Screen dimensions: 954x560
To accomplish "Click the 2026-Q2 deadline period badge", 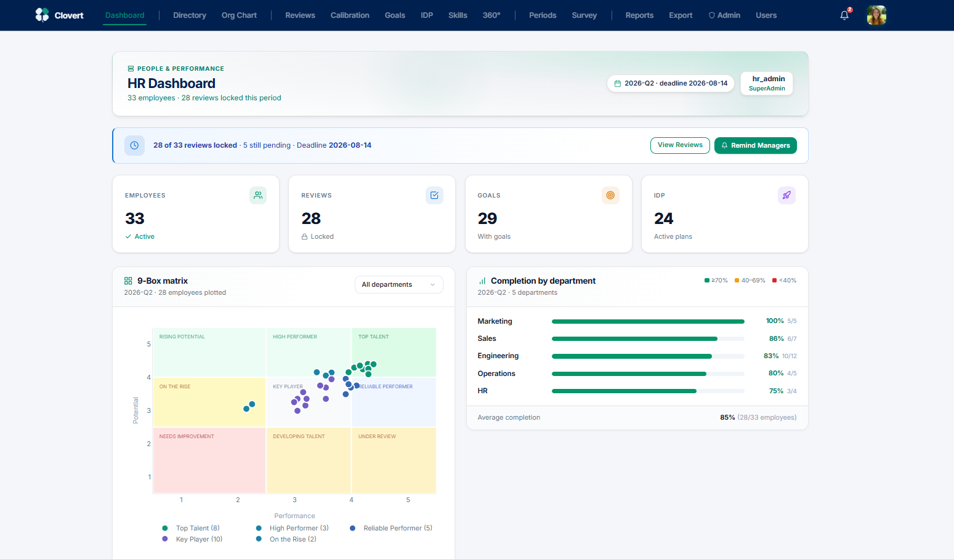I will (671, 83).
